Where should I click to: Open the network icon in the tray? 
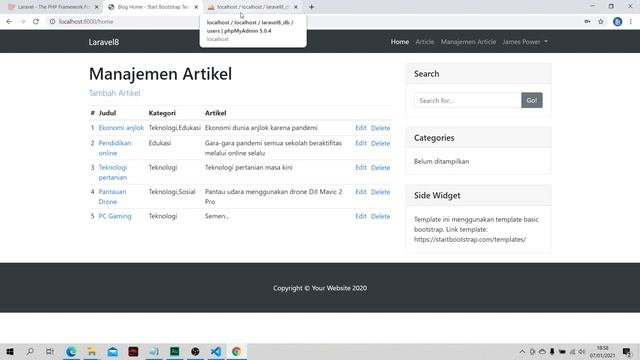click(572, 351)
